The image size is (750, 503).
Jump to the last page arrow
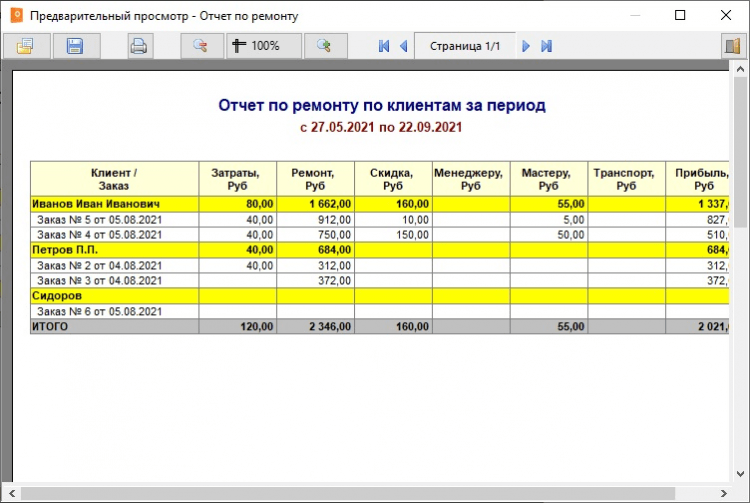(x=546, y=46)
